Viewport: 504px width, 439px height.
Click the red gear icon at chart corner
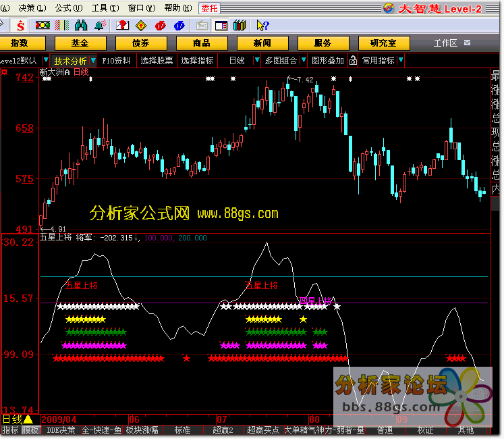click(x=4, y=72)
